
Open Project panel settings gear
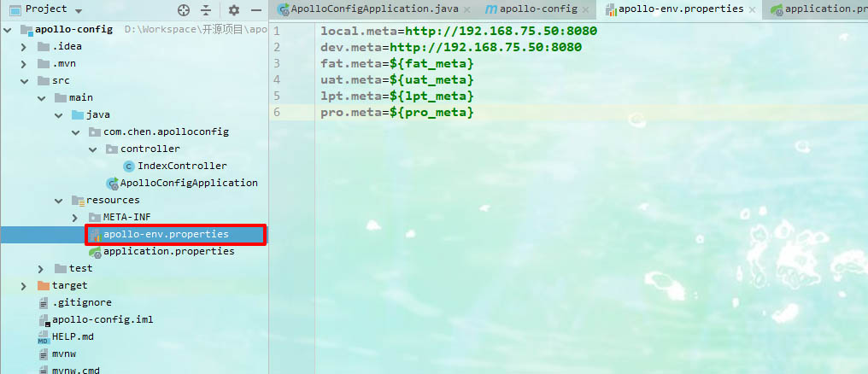coord(234,10)
